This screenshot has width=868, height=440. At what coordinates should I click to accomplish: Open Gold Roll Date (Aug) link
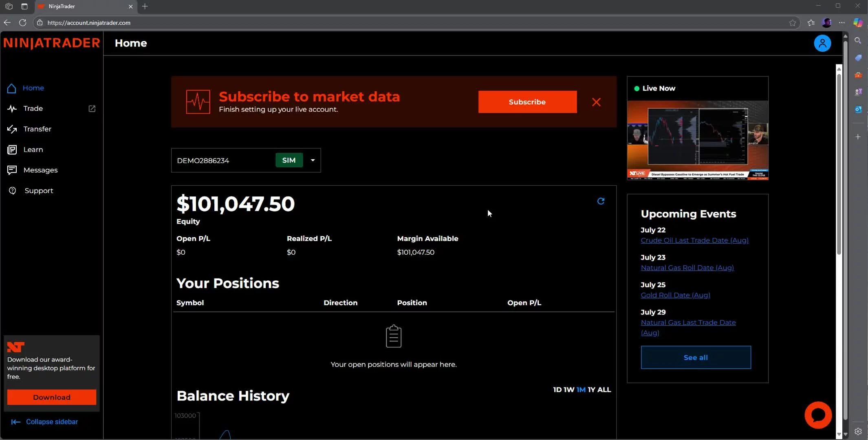[x=675, y=295]
